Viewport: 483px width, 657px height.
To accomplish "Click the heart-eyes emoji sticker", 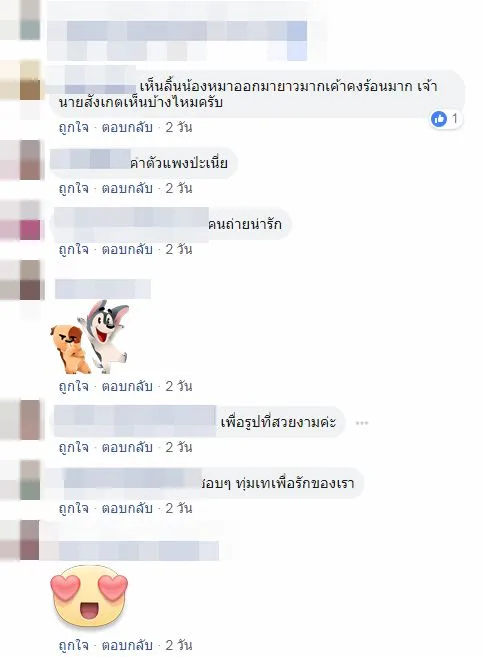I will tap(89, 596).
